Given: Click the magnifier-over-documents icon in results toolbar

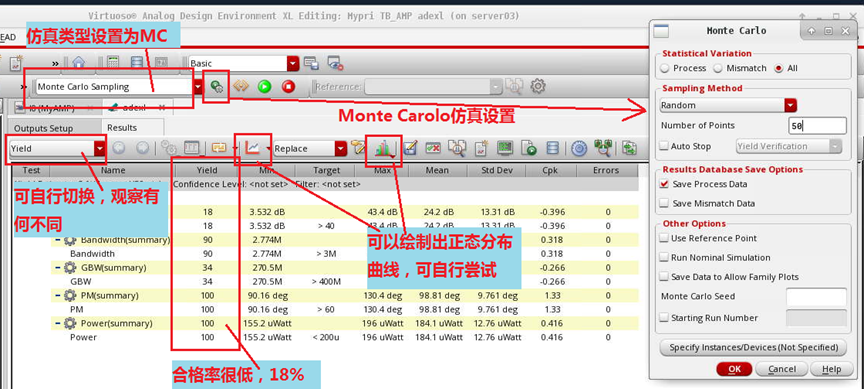Looking at the screenshot, I should (x=457, y=148).
